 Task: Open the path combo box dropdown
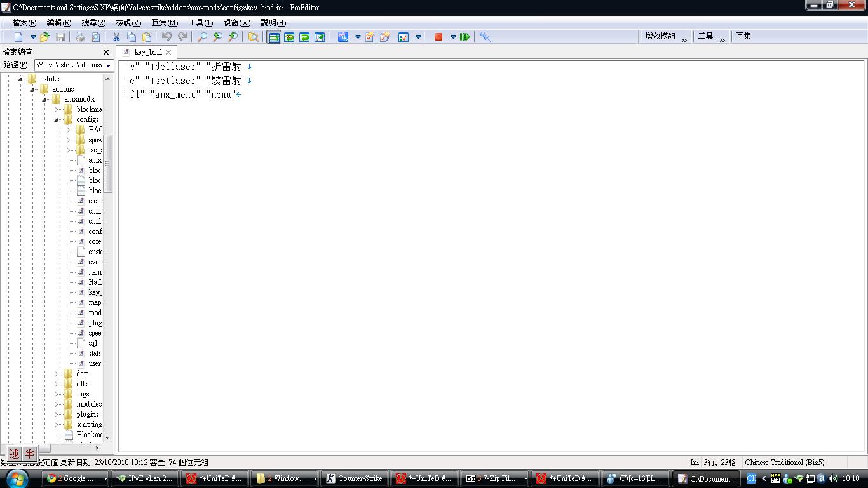coord(109,65)
